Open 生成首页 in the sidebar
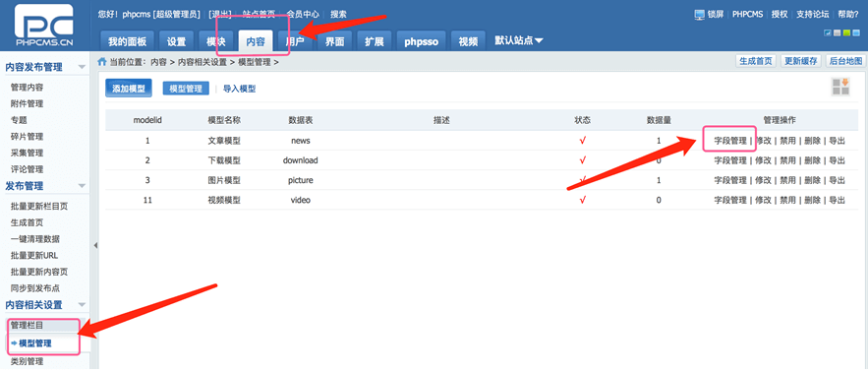This screenshot has width=868, height=373. click(28, 222)
